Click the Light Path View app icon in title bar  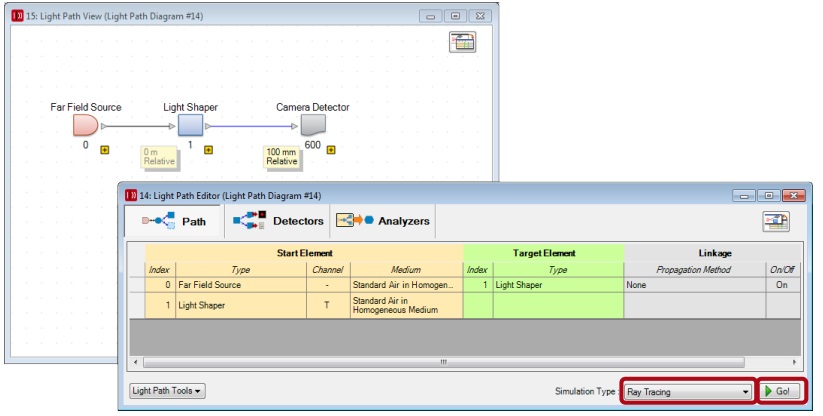pos(17,16)
